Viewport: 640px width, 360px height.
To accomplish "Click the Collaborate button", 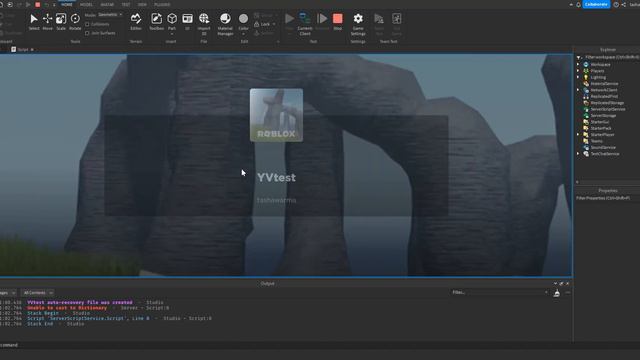I will (596, 4).
